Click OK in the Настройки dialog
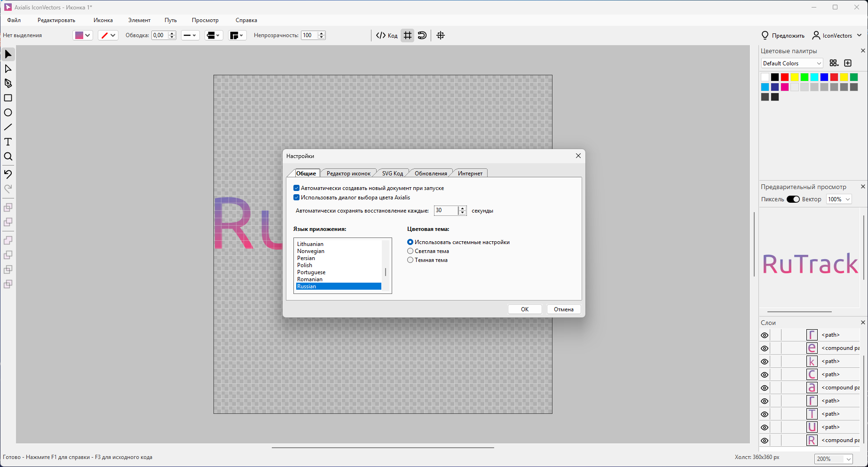This screenshot has height=467, width=868. [x=525, y=309]
